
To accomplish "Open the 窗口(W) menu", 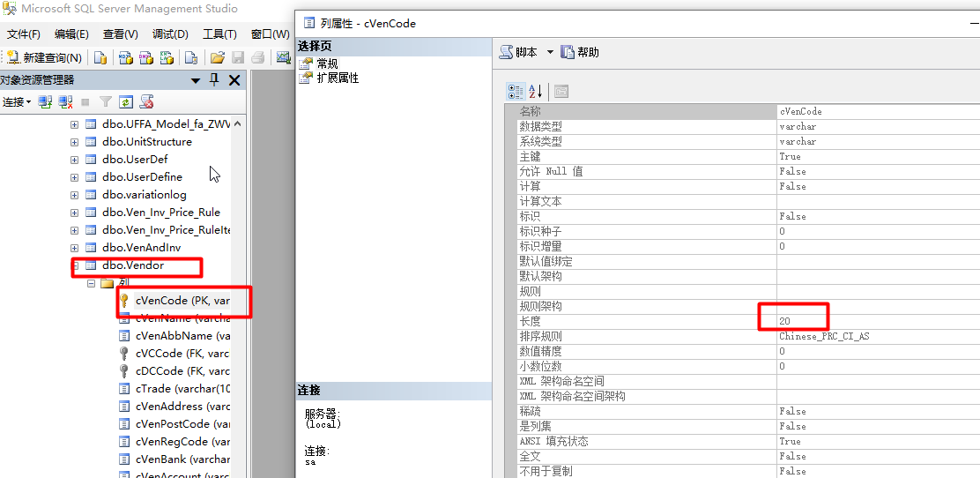I will click(x=270, y=34).
